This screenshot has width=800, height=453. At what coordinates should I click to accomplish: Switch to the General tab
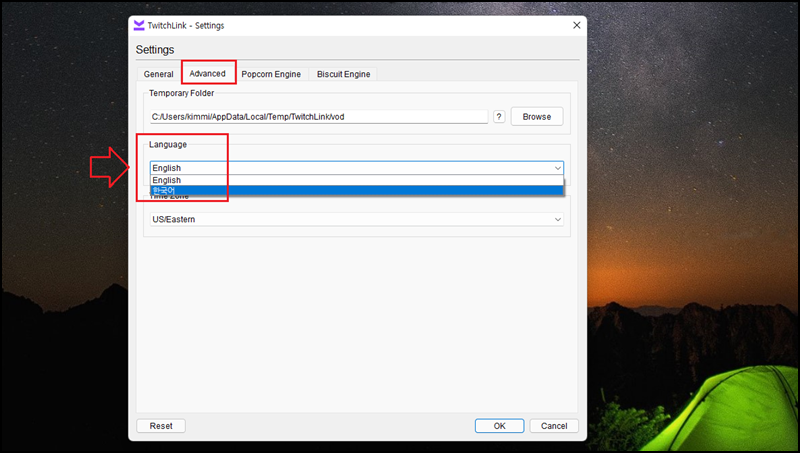[x=158, y=74]
